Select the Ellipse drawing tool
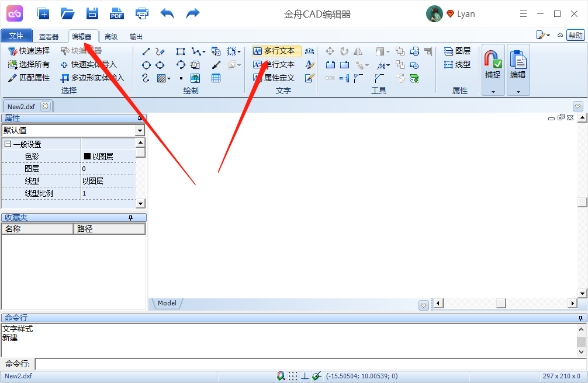Screen dimensions: 588x383 tap(160, 65)
